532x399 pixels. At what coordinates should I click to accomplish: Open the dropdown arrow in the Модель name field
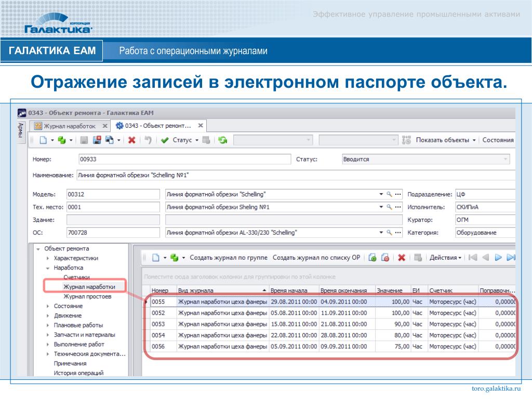[381, 194]
